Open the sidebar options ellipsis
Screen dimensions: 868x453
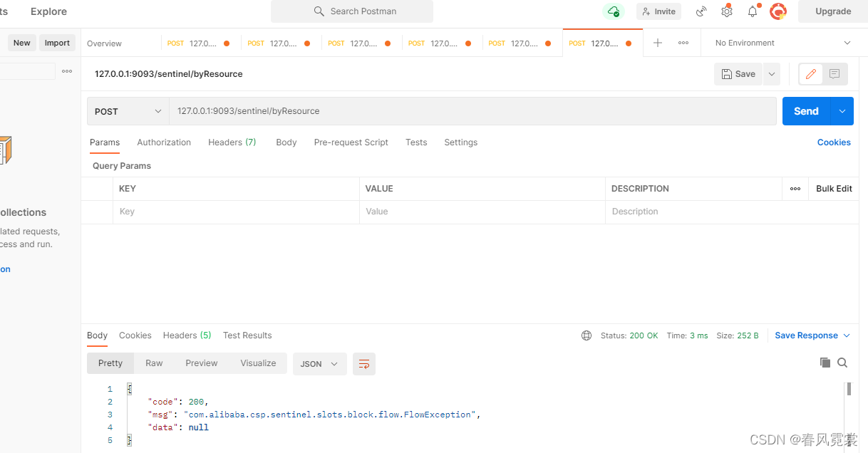point(67,71)
